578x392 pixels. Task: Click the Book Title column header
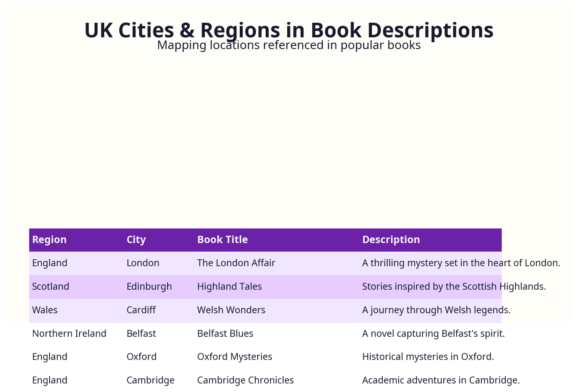[x=222, y=239]
